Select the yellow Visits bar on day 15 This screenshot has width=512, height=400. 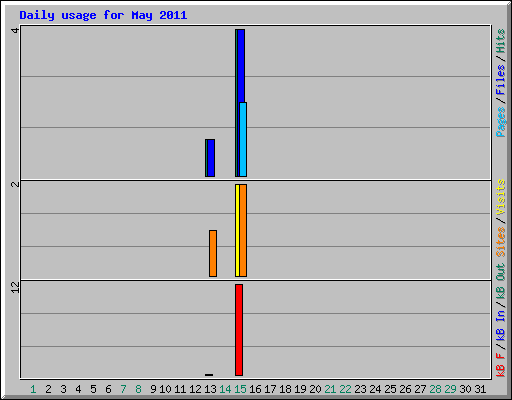point(237,230)
